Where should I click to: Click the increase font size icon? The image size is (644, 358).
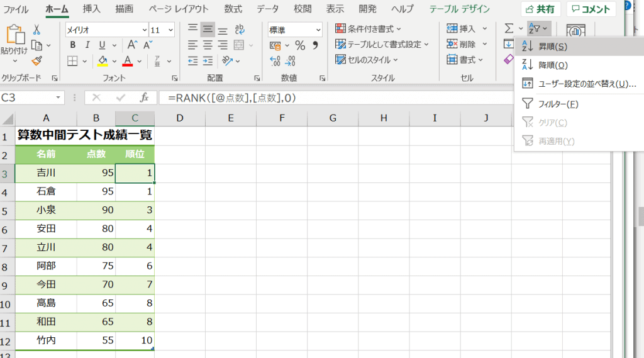[x=132, y=45]
